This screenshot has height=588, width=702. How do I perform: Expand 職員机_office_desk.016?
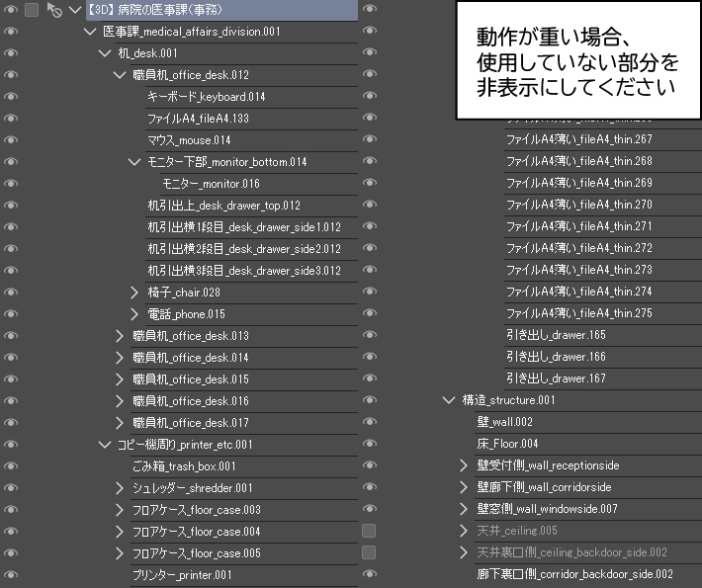point(119,401)
